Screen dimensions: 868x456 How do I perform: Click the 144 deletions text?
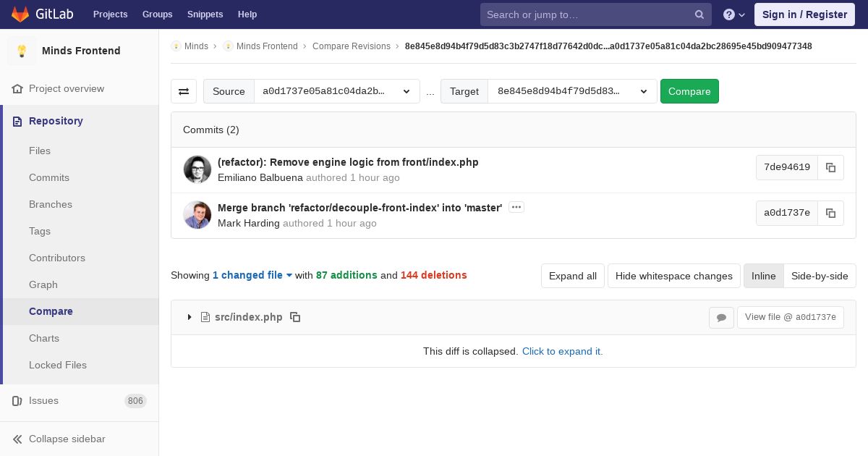point(434,275)
